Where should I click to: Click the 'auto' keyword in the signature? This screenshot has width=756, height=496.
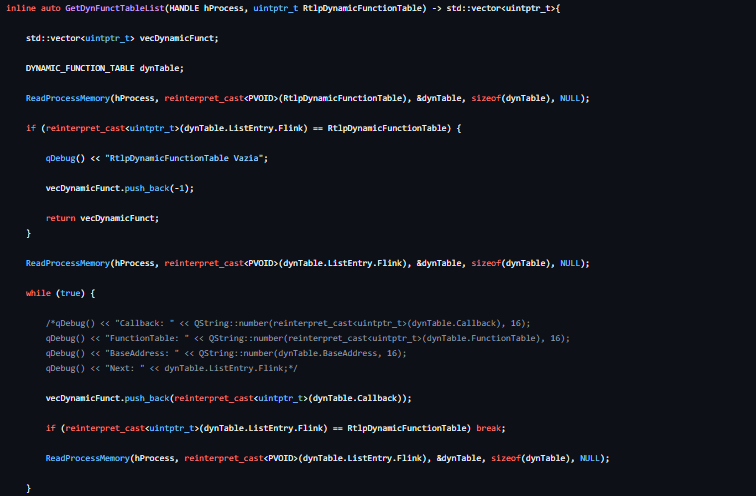click(x=51, y=8)
